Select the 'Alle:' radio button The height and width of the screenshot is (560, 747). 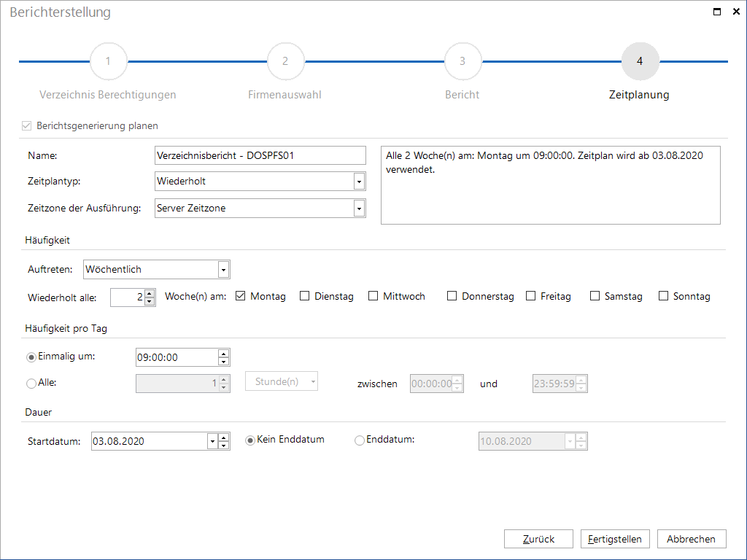[x=31, y=384]
